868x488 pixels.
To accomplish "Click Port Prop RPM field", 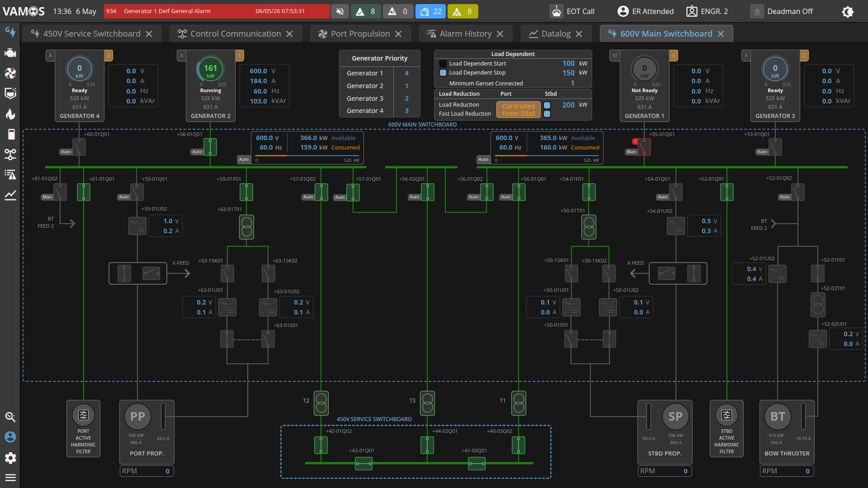I will (146, 471).
